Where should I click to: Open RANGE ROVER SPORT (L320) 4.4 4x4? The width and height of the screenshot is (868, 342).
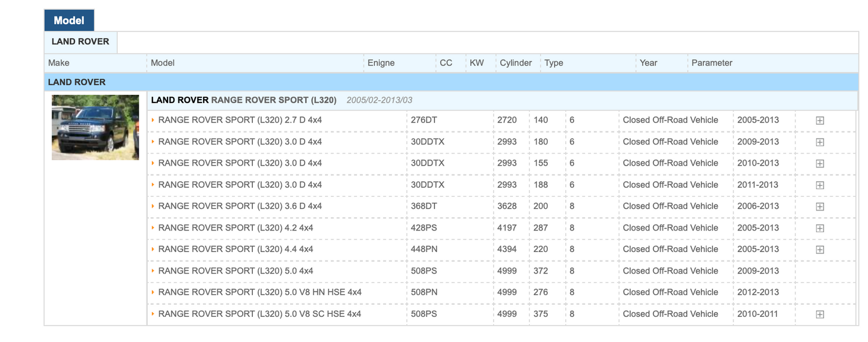pyautogui.click(x=235, y=250)
